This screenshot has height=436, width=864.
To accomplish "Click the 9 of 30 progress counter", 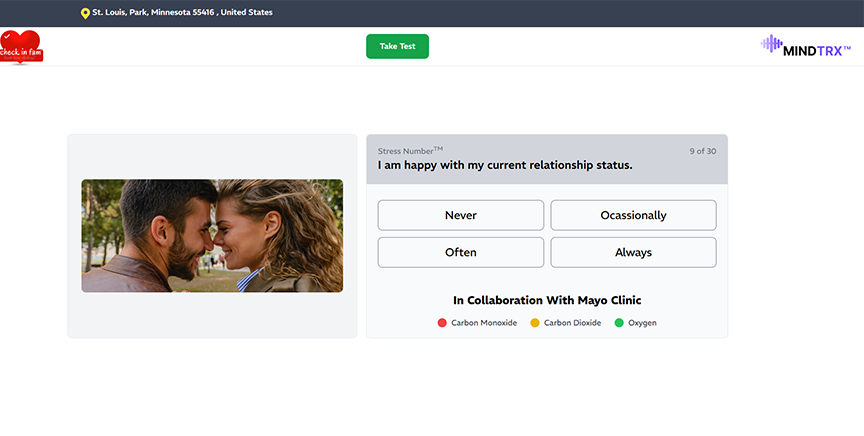I will click(702, 151).
